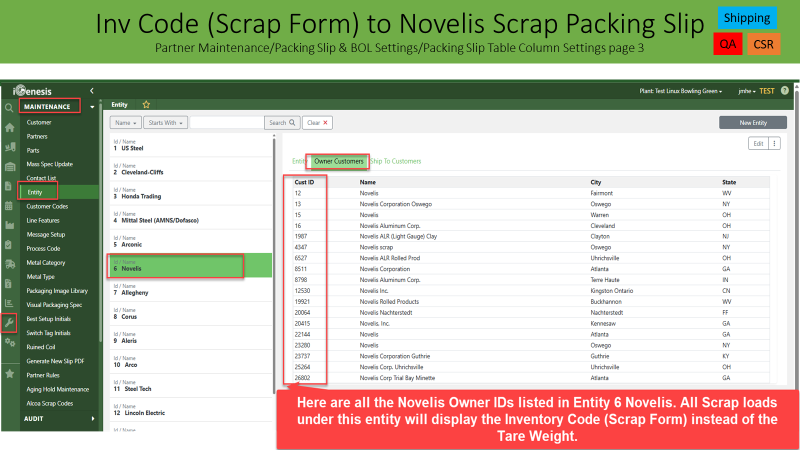Open Line Features menu item

(x=43, y=221)
